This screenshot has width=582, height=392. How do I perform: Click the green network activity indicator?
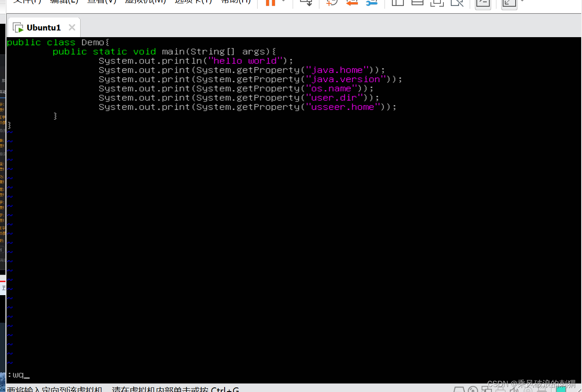pos(561,388)
